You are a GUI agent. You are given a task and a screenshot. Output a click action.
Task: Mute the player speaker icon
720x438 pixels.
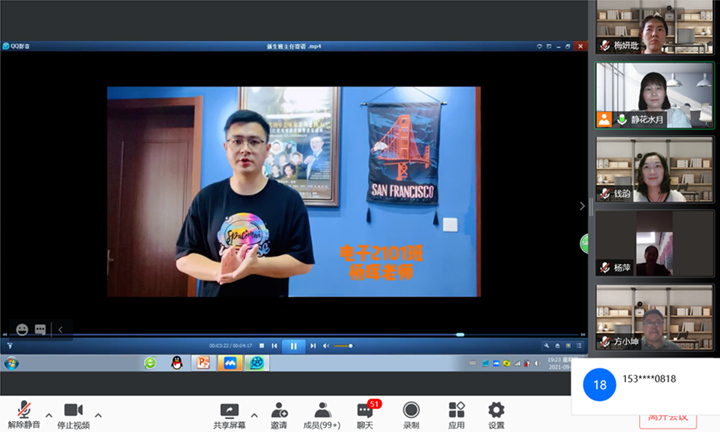coord(326,346)
